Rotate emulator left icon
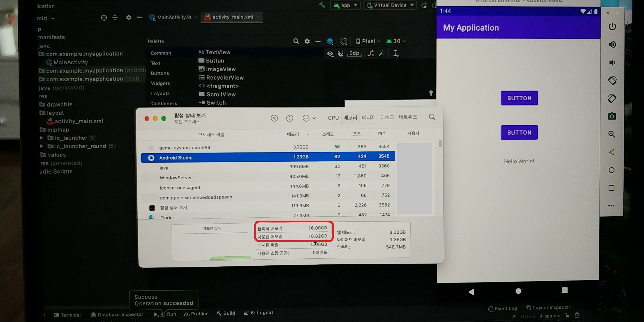Viewport: 644px width, 322px height. [x=612, y=80]
